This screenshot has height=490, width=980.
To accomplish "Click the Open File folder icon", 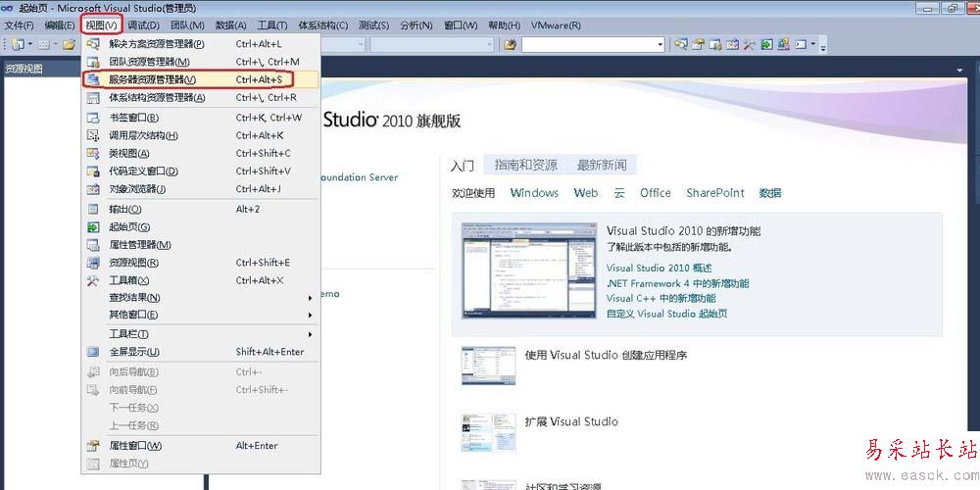I will click(69, 44).
